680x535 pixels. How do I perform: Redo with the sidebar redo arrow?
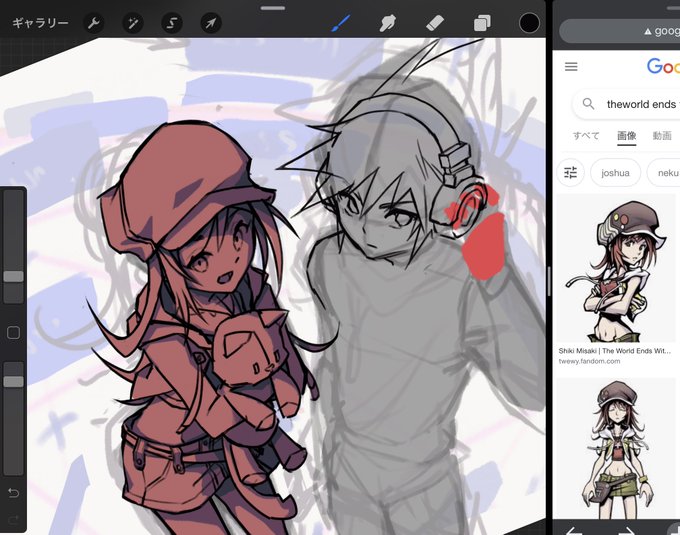[13, 519]
